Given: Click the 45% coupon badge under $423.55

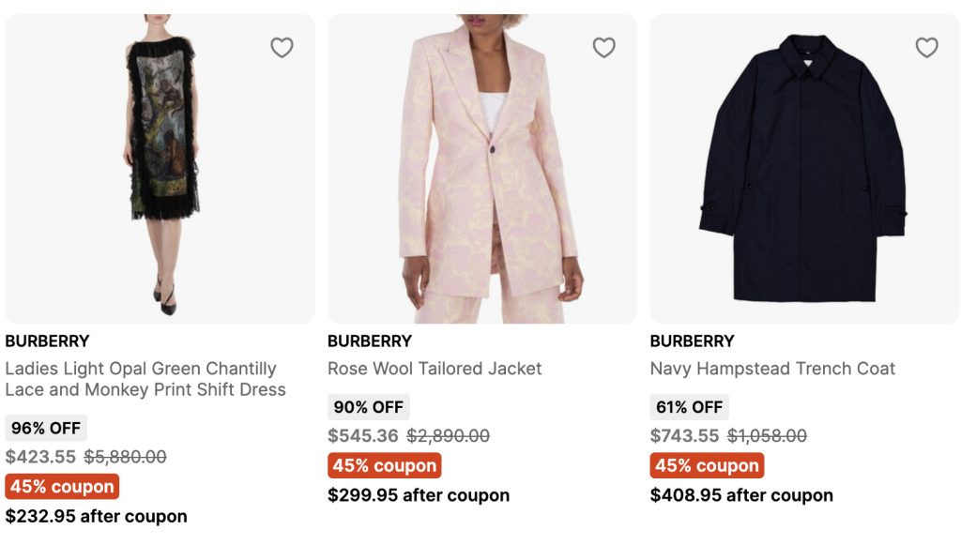Looking at the screenshot, I should tap(62, 487).
